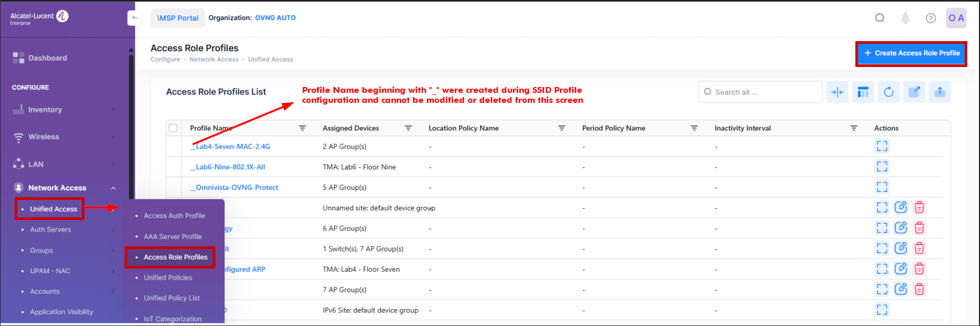The height and width of the screenshot is (326, 980).
Task: Click the top bar search icon
Action: point(880,18)
